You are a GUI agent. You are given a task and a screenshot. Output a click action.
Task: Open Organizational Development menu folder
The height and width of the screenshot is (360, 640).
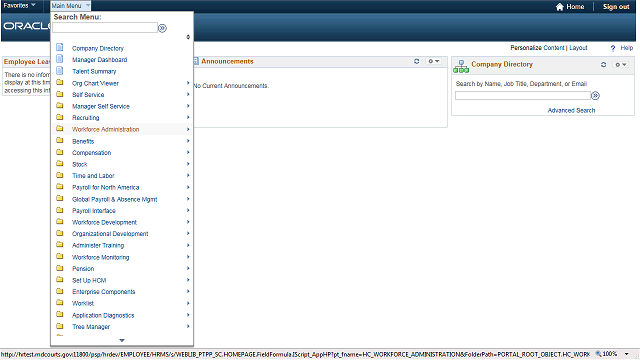pyautogui.click(x=110, y=234)
